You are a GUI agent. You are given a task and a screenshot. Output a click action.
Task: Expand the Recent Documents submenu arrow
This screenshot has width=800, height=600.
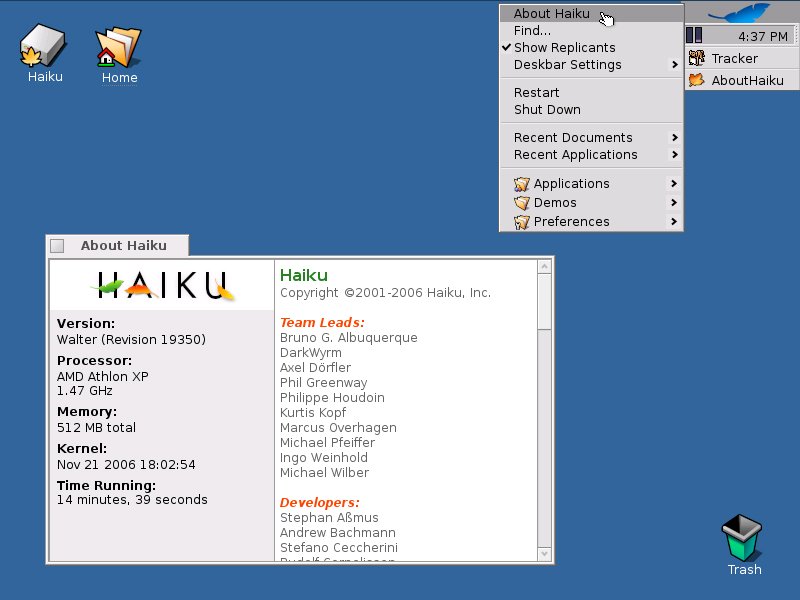674,137
